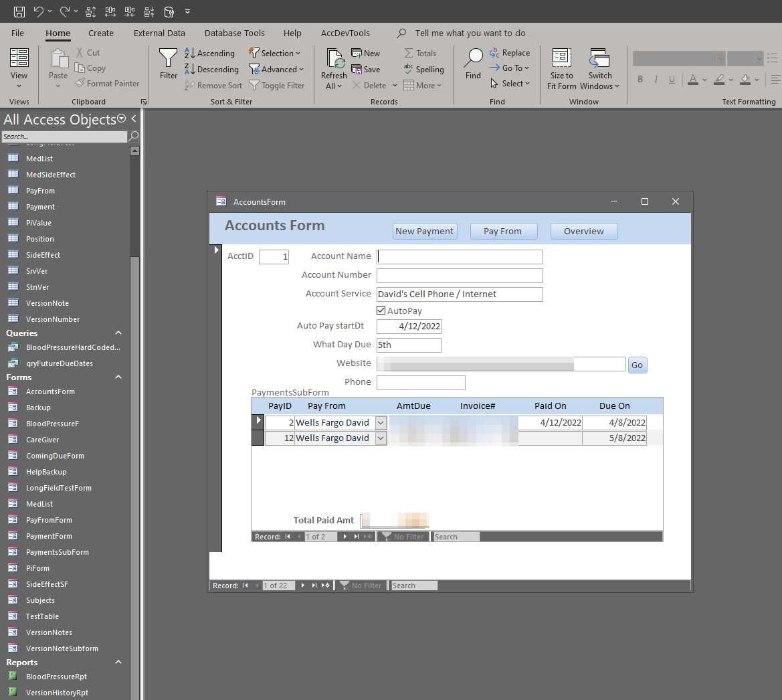Click the Overview button
The height and width of the screenshot is (700, 782).
point(583,231)
